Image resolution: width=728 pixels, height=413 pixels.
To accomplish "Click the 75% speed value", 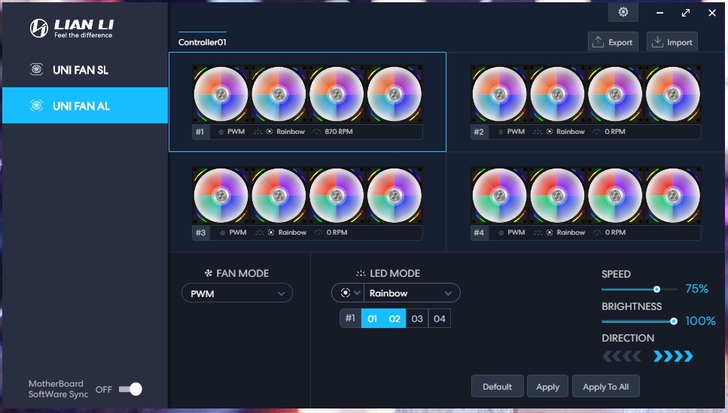I will click(x=696, y=289).
